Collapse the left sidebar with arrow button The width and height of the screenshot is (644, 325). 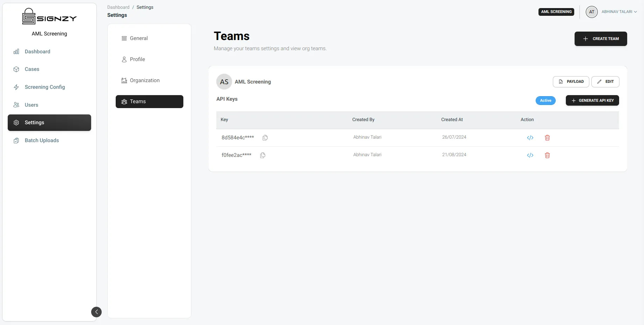point(96,312)
